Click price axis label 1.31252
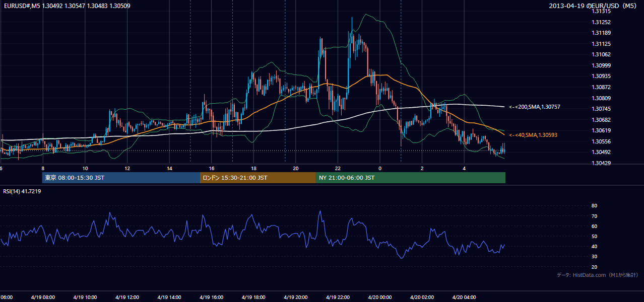The width and height of the screenshot is (644, 302). click(x=601, y=22)
